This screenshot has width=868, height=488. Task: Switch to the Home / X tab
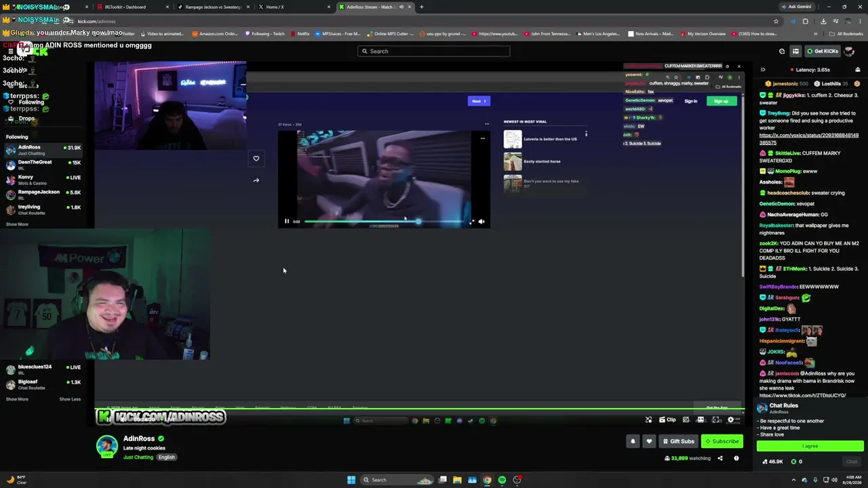(x=292, y=7)
